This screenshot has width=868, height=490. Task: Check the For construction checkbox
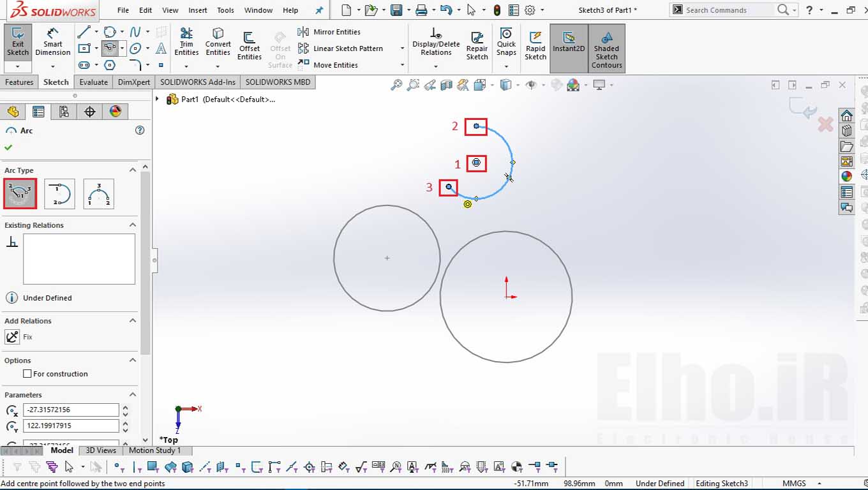click(27, 374)
